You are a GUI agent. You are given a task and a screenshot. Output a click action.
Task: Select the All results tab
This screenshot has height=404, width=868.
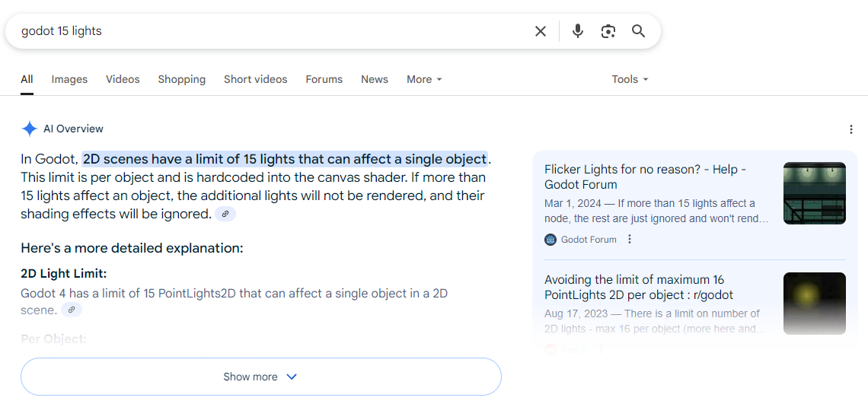(x=27, y=80)
